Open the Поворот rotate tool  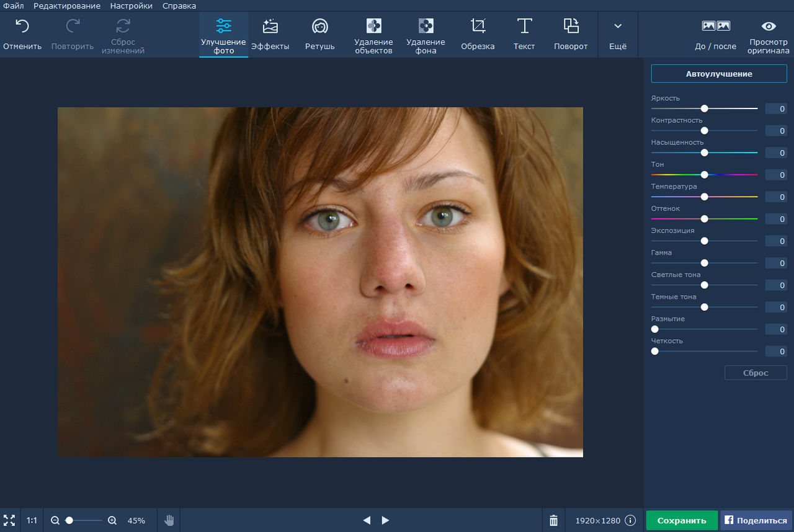[x=571, y=35]
